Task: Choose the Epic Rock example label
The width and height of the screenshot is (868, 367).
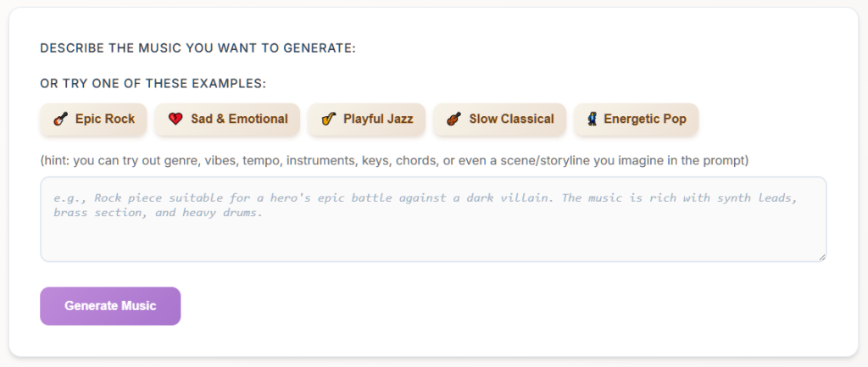Action: click(105, 120)
